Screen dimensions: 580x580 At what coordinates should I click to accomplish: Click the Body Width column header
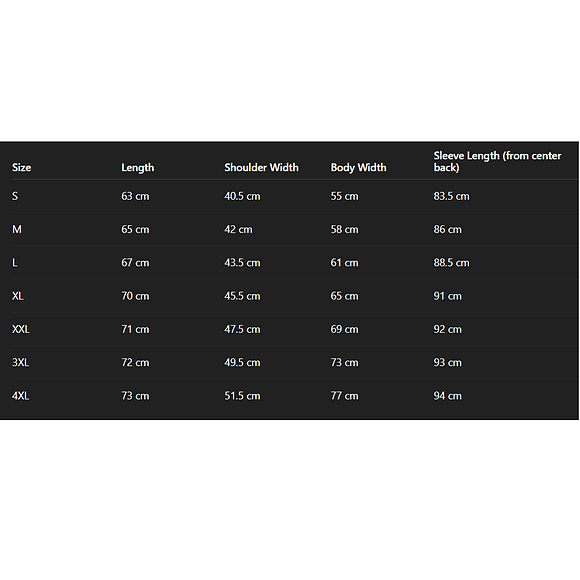[x=358, y=168]
